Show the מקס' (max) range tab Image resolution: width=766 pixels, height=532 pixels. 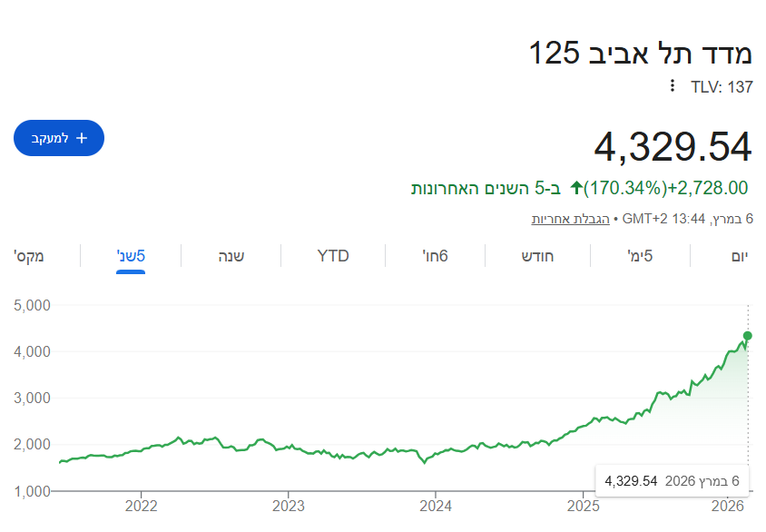pos(29,256)
